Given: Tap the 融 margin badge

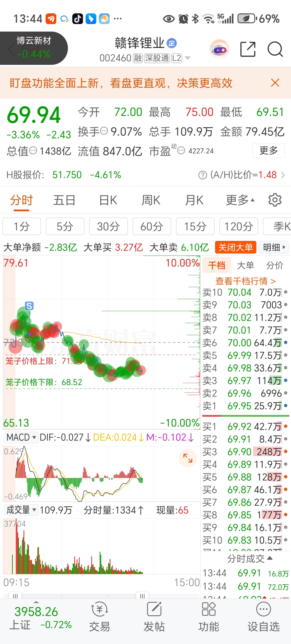Looking at the screenshot, I should pyautogui.click(x=137, y=58).
